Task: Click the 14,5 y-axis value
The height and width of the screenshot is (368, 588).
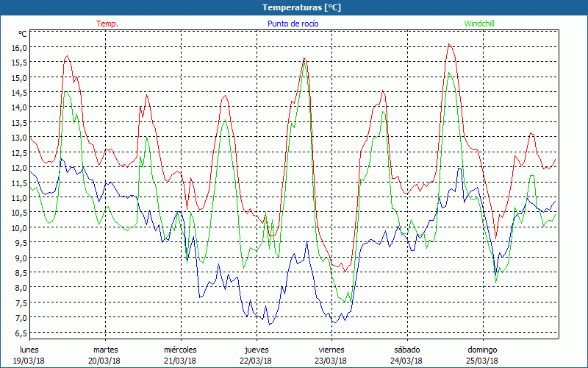Action: point(18,93)
